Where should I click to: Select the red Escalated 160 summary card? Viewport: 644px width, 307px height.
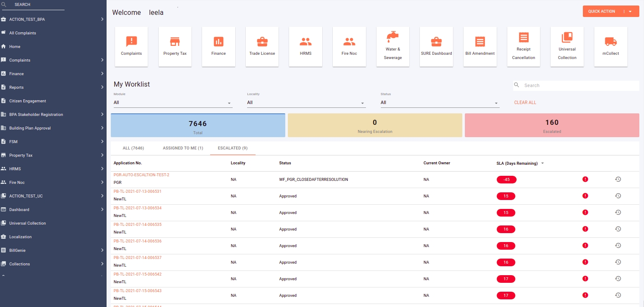552,125
